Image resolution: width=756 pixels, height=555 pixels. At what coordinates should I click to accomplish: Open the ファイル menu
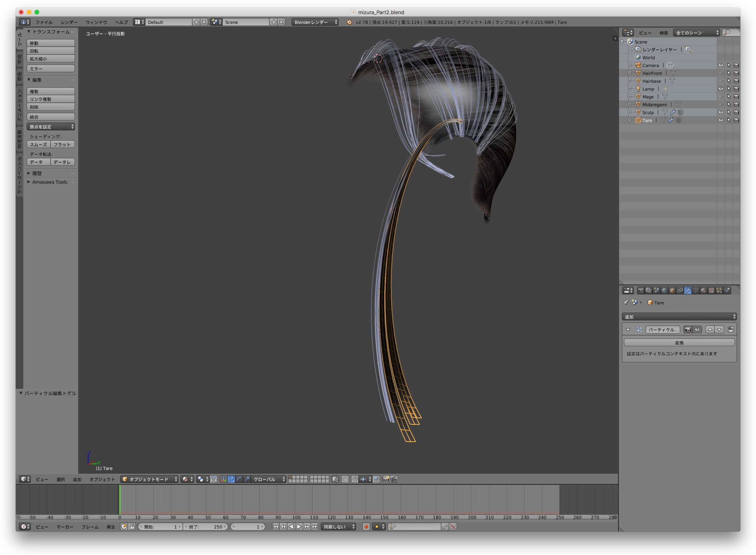click(44, 22)
